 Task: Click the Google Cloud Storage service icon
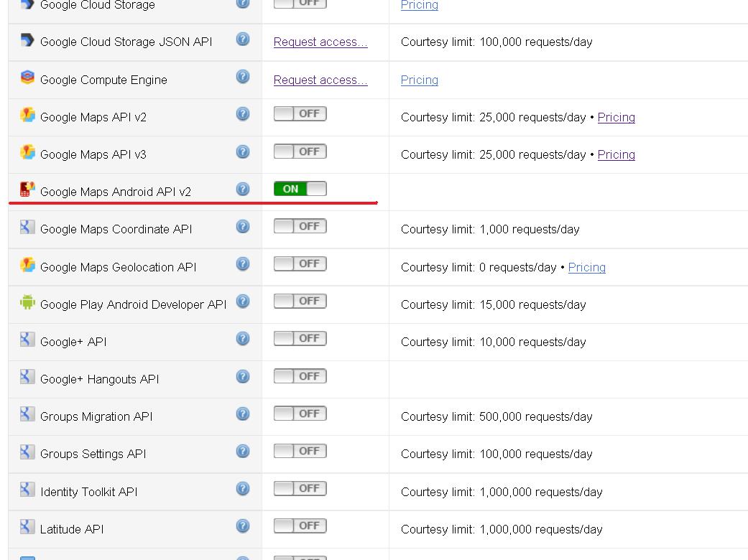point(26,4)
